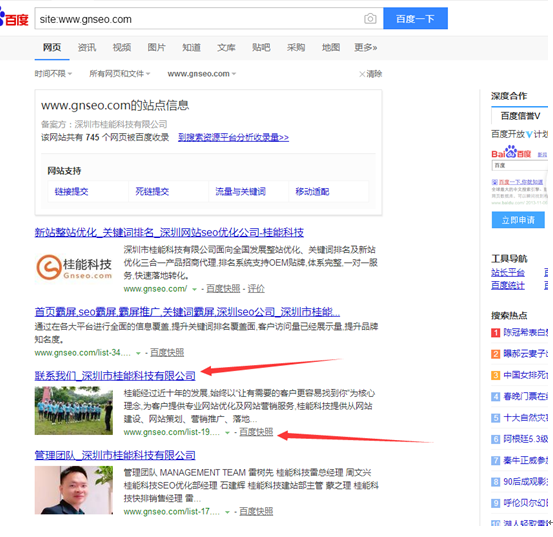Open result 首页霸屏,seo霸屏 title link

coord(187,312)
